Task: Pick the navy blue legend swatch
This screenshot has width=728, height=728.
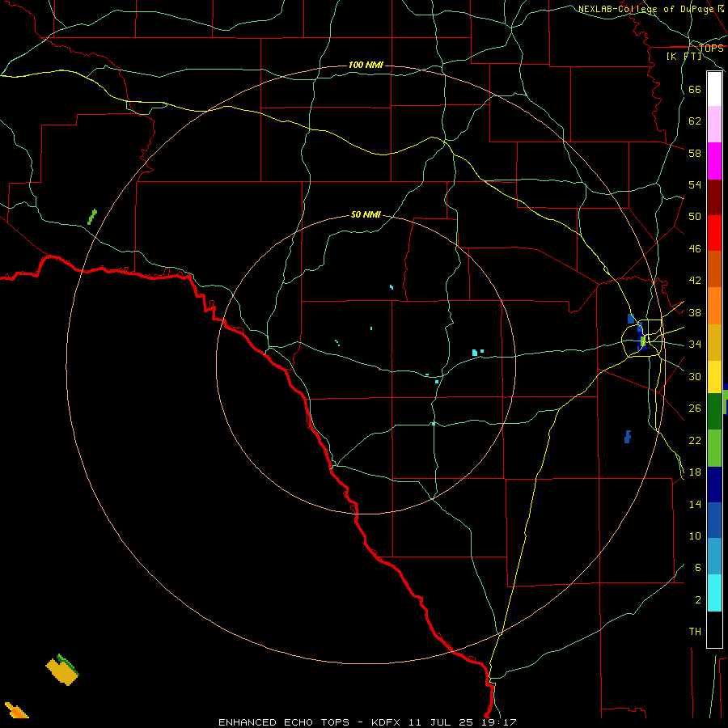Action: pyautogui.click(x=714, y=485)
